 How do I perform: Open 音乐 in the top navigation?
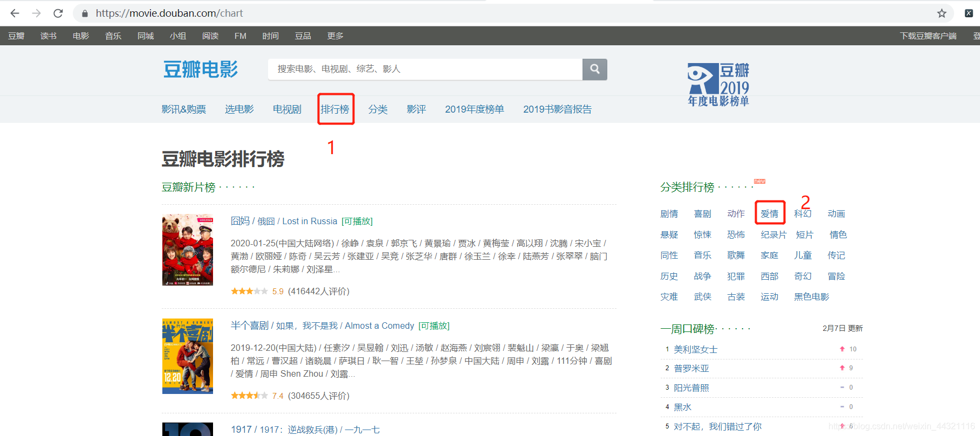(113, 36)
